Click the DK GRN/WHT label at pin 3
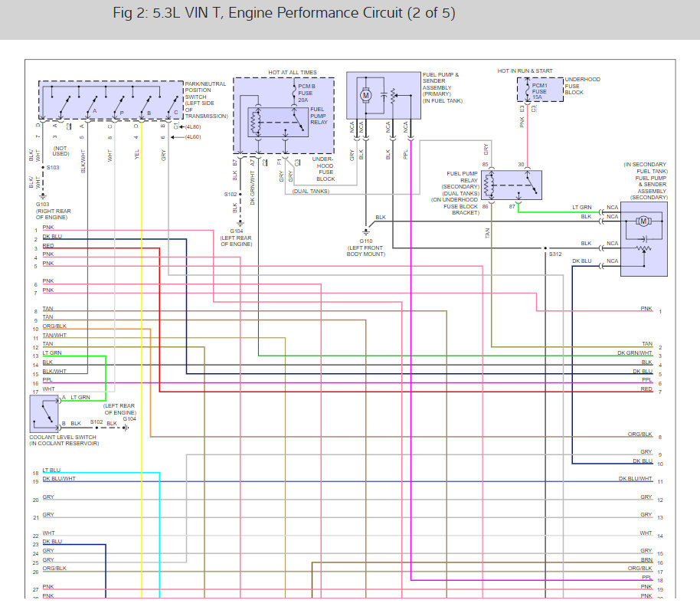The image size is (700, 610). pyautogui.click(x=634, y=353)
